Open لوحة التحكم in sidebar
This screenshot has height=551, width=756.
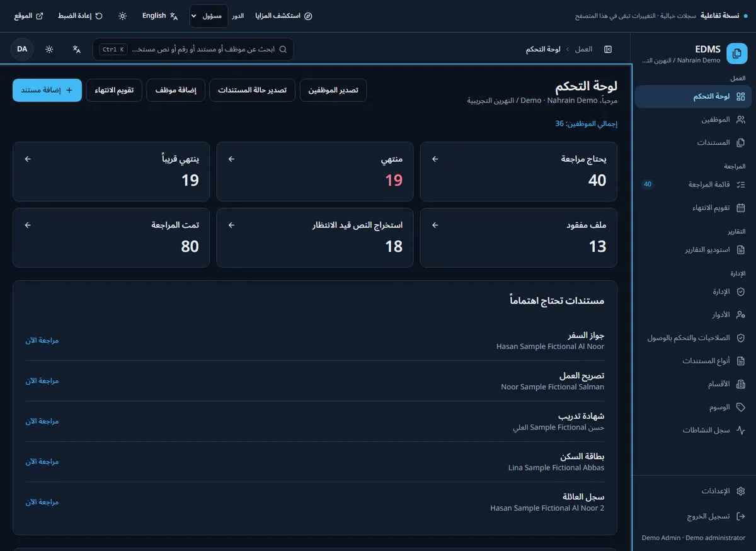(693, 96)
